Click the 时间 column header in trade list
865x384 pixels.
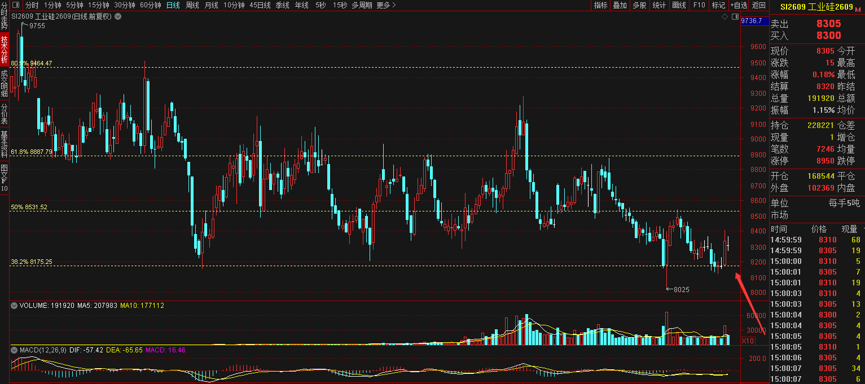tap(779, 228)
